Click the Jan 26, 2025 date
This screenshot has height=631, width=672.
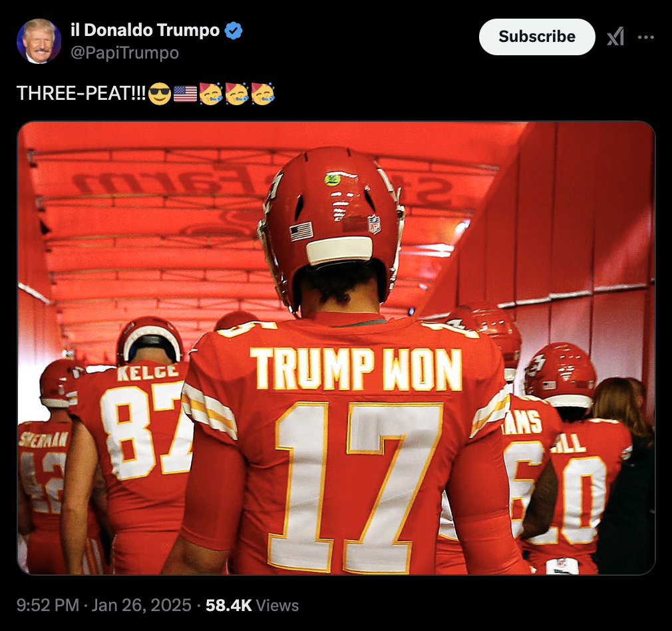142,605
